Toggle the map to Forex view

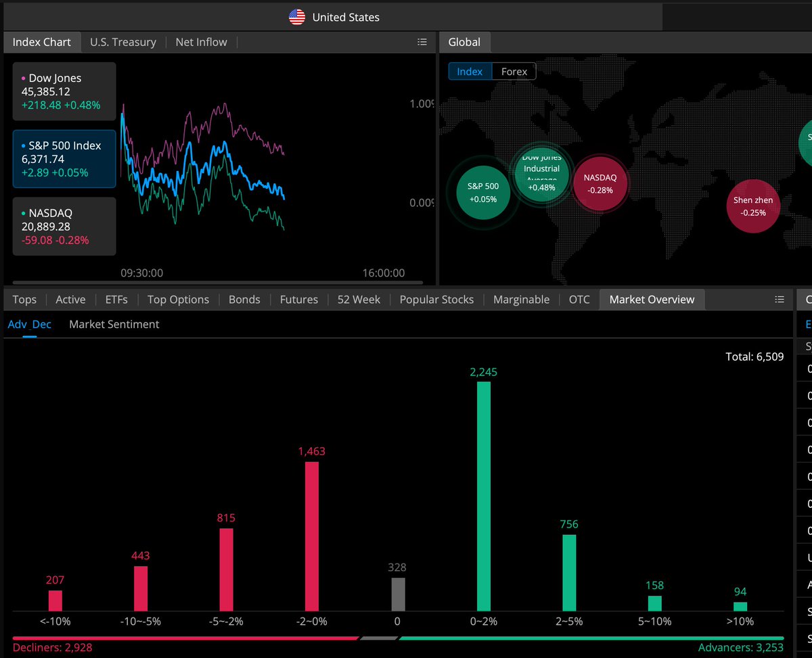(514, 71)
